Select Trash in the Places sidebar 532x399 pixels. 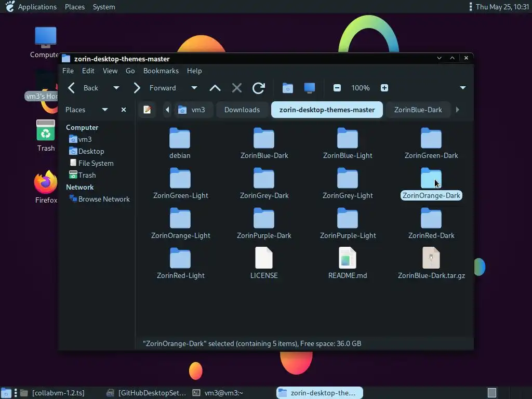click(x=83, y=175)
